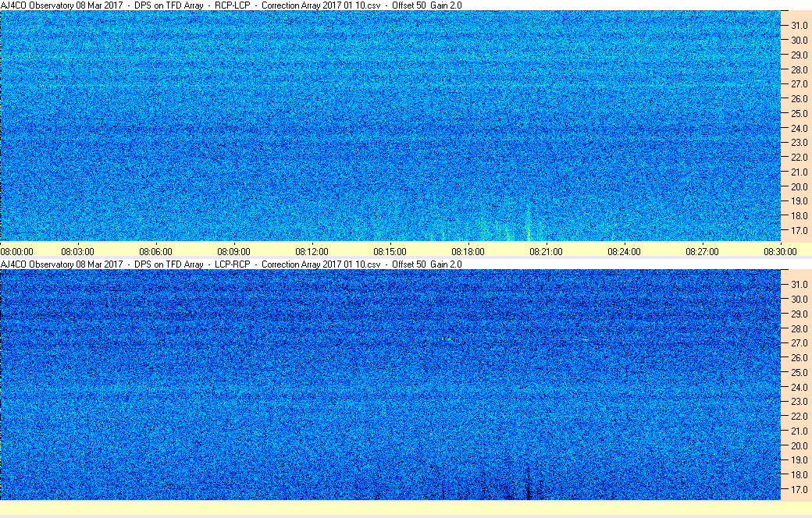Screen dimensions: 812x518
Task: Click 22.0 frequency label in RCP-LCP panel
Action: [x=799, y=158]
